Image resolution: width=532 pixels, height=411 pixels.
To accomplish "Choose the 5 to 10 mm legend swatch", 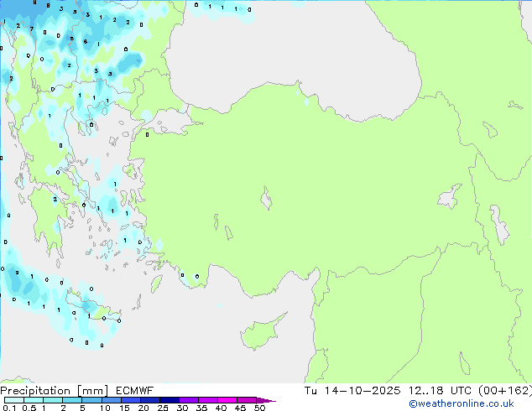I will 91,400.
